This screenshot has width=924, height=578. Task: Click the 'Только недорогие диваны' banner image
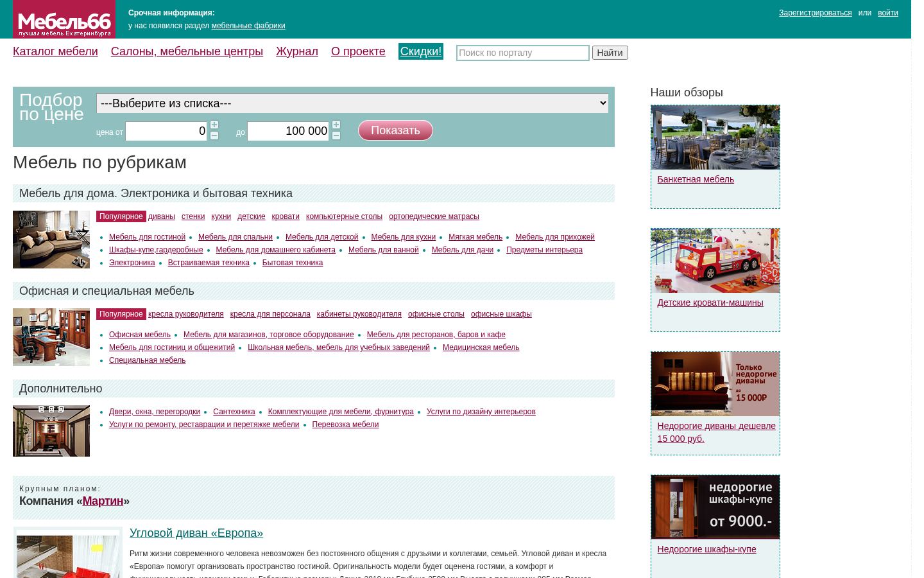tap(715, 384)
